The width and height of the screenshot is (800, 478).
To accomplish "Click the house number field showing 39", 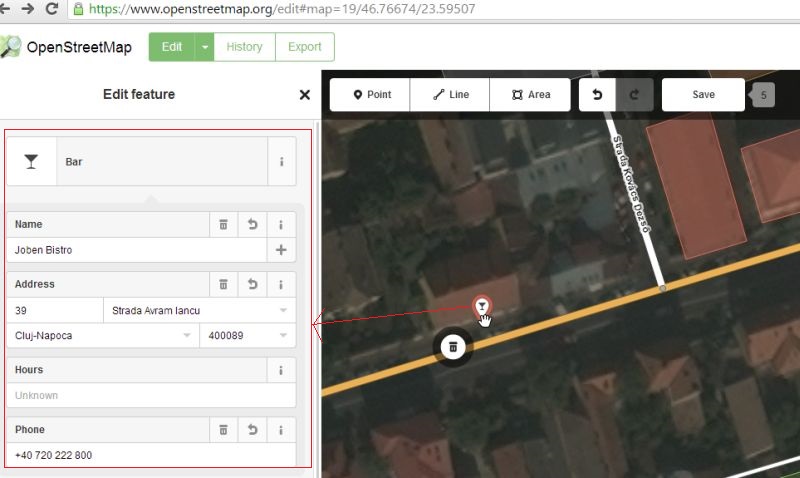I will (55, 310).
